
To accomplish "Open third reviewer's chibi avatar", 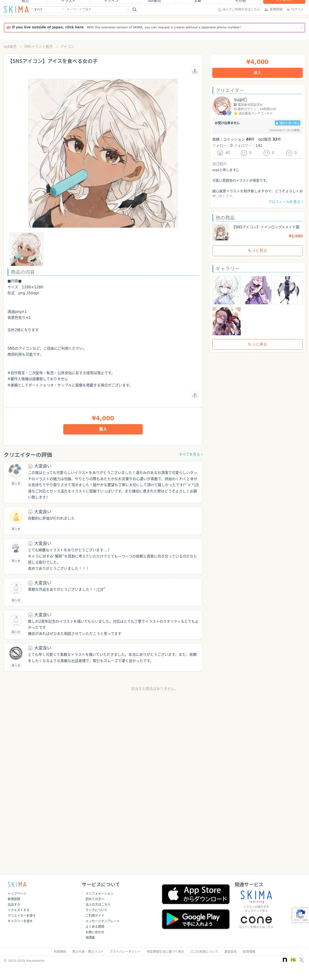I will (x=16, y=549).
